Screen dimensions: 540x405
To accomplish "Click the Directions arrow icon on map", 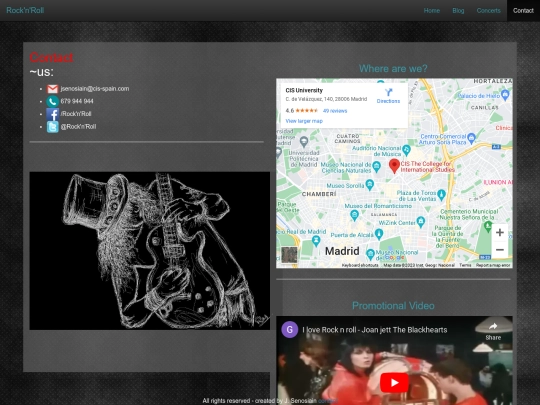I will [388, 92].
